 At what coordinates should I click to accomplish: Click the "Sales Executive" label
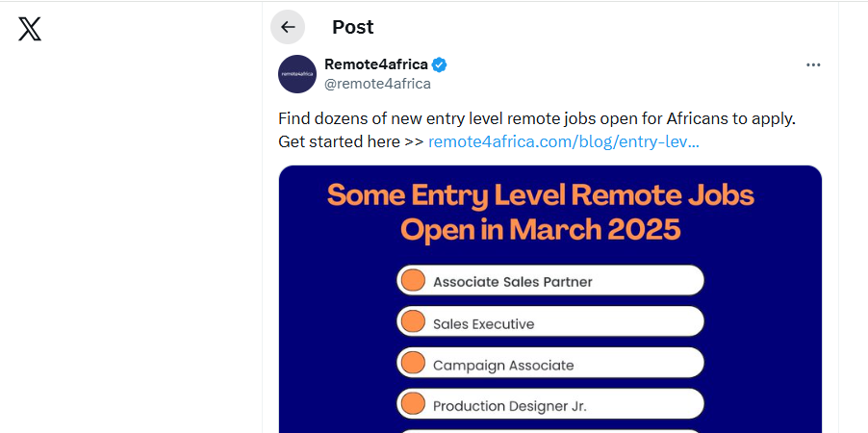pyautogui.click(x=483, y=324)
